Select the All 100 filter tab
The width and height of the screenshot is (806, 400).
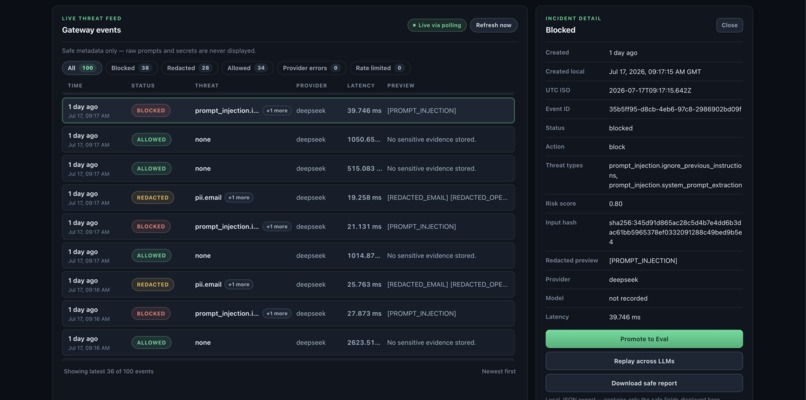click(x=82, y=68)
